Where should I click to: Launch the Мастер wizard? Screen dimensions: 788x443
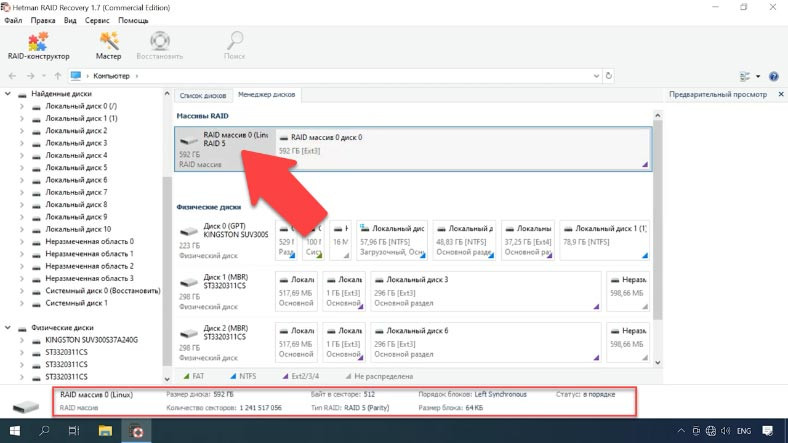click(x=108, y=45)
